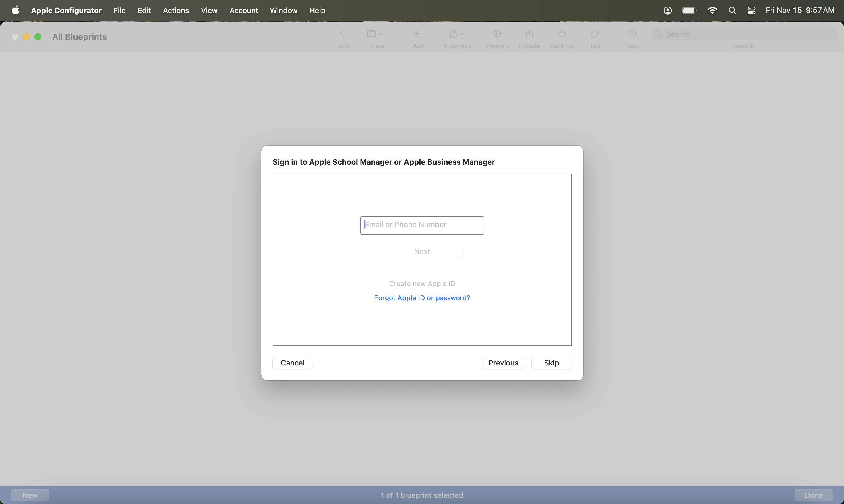Image resolution: width=844 pixels, height=504 pixels.
Task: Click the yellow minimize window button
Action: (x=26, y=37)
